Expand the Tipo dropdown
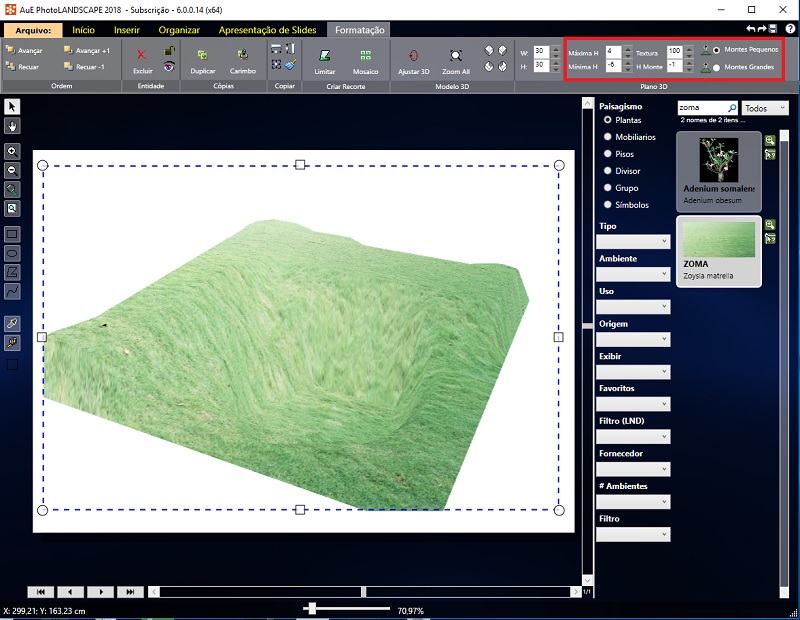 coord(633,241)
